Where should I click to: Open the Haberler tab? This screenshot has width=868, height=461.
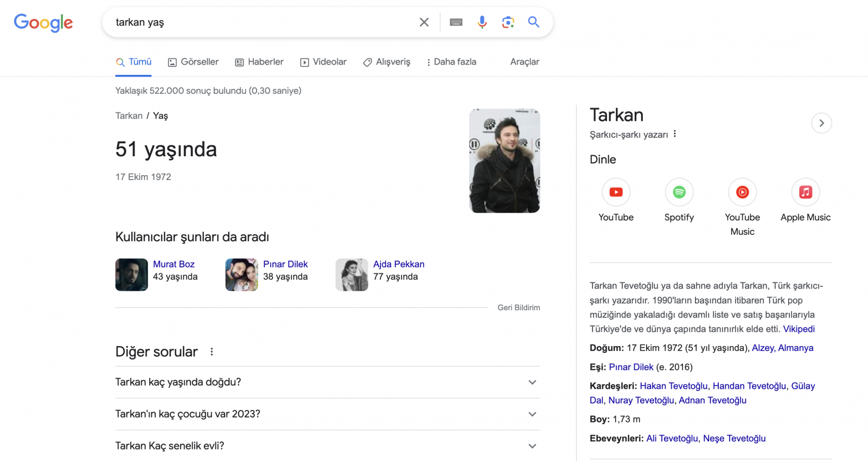pos(259,62)
